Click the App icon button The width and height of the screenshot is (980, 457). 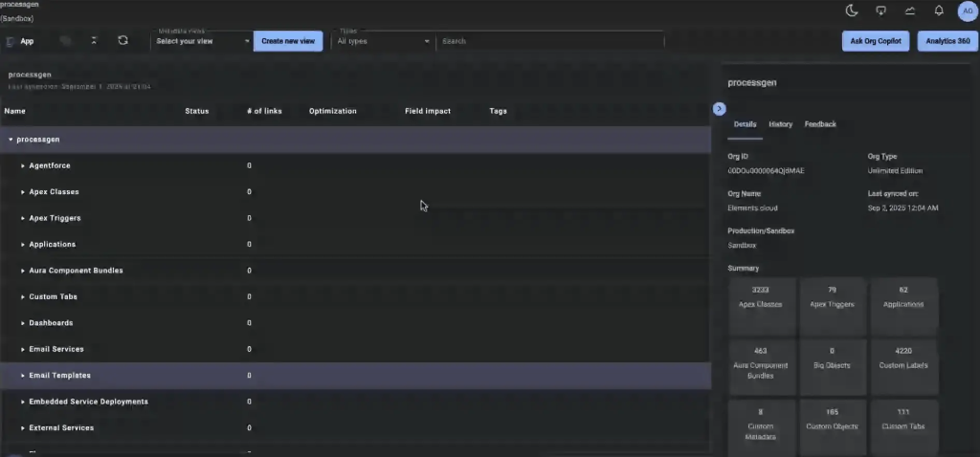(19, 41)
